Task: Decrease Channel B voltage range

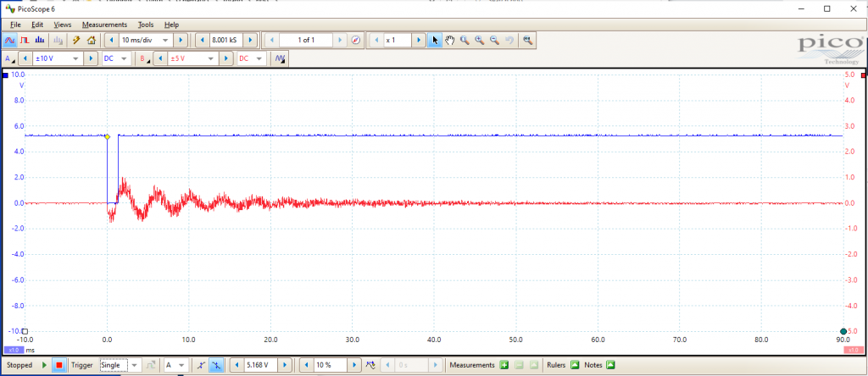Action: 160,58
